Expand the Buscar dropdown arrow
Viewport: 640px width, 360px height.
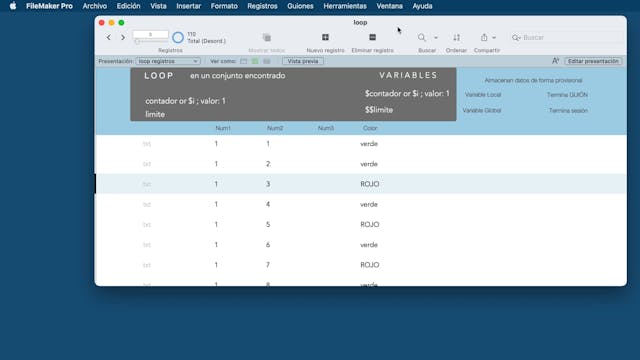436,38
